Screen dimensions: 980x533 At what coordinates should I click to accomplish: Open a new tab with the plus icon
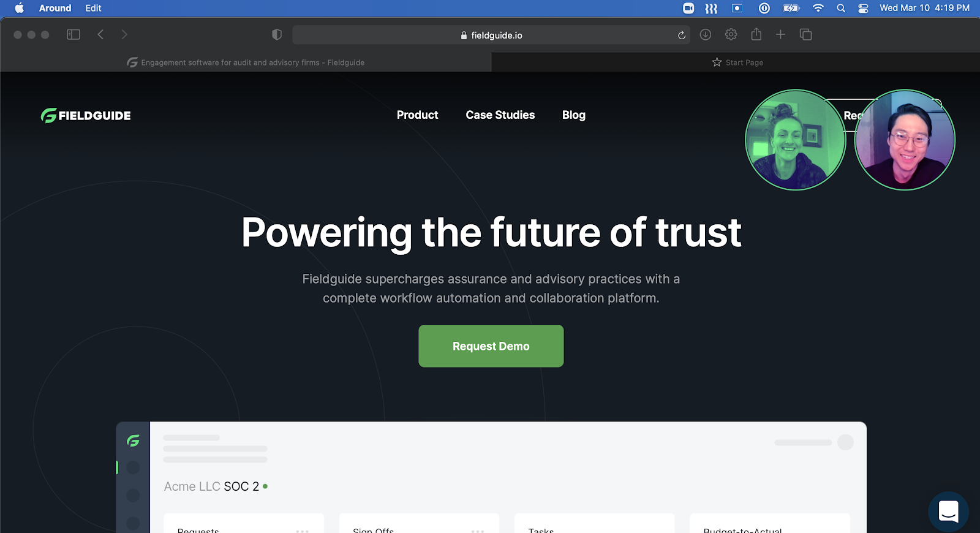pyautogui.click(x=780, y=35)
